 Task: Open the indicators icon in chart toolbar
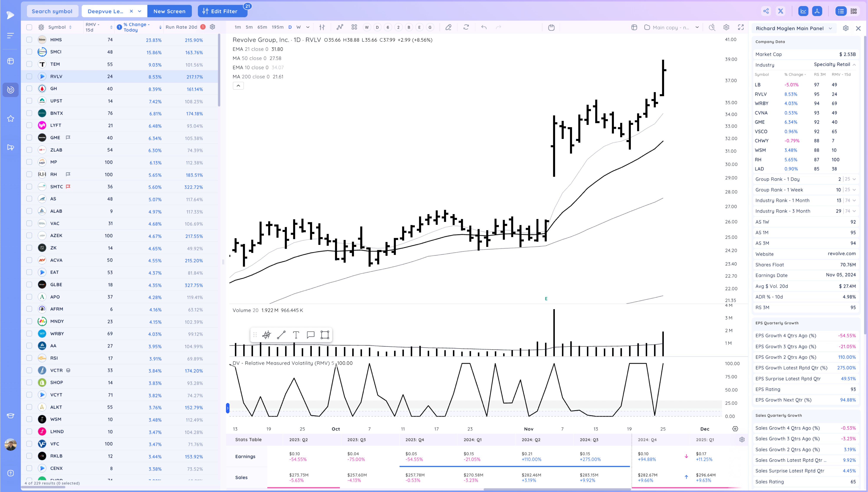[x=340, y=27]
